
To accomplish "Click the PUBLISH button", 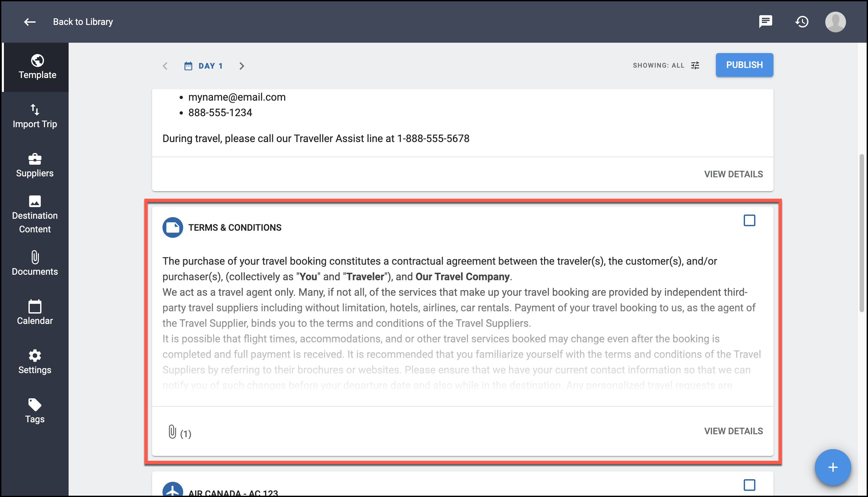I will (744, 65).
